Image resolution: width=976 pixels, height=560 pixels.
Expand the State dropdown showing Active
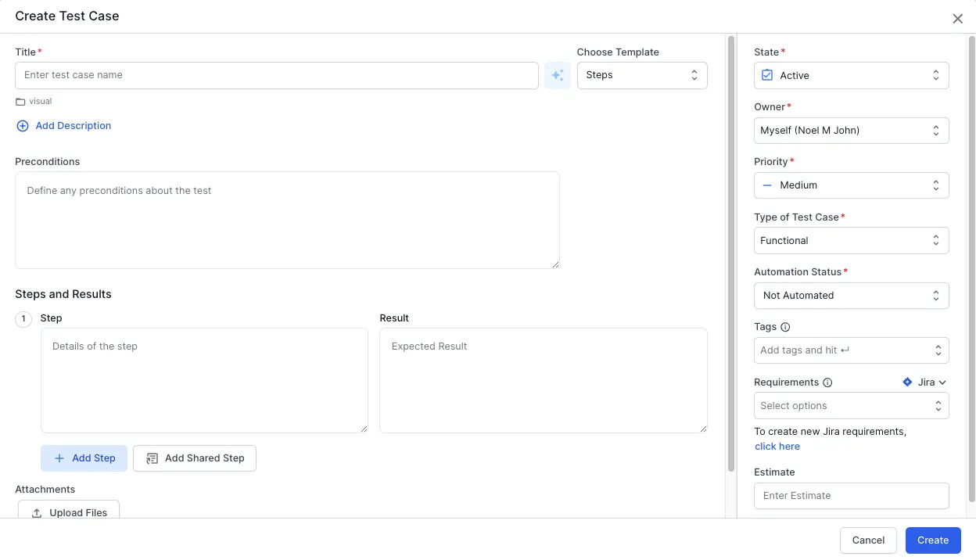(851, 75)
